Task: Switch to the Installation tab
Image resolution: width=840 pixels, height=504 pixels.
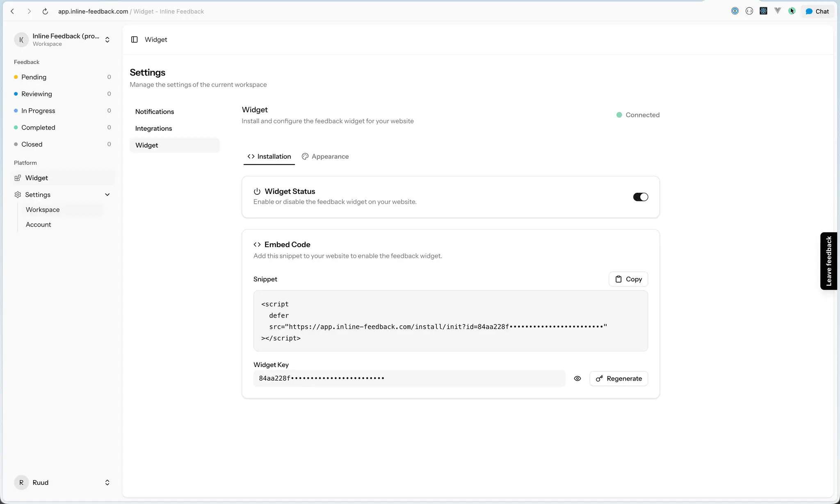Action: 269,157
